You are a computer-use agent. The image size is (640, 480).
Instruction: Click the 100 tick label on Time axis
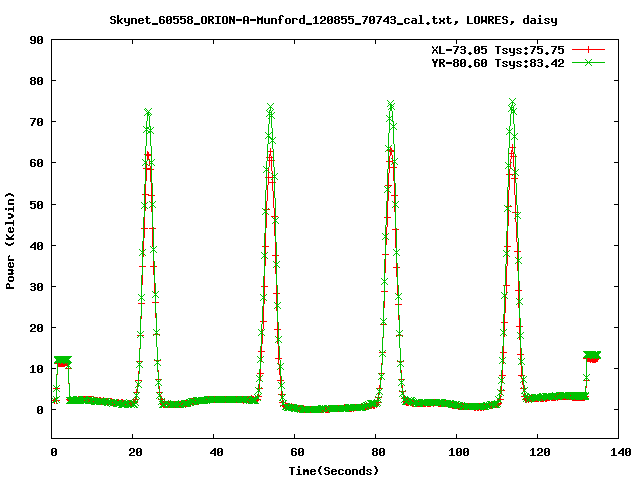tap(458, 452)
